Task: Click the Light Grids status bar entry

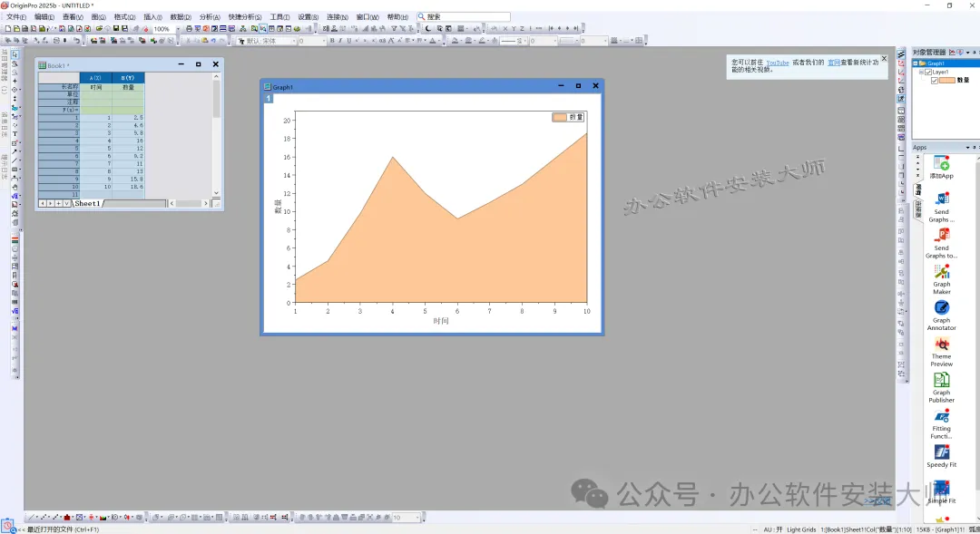Action: [801, 529]
